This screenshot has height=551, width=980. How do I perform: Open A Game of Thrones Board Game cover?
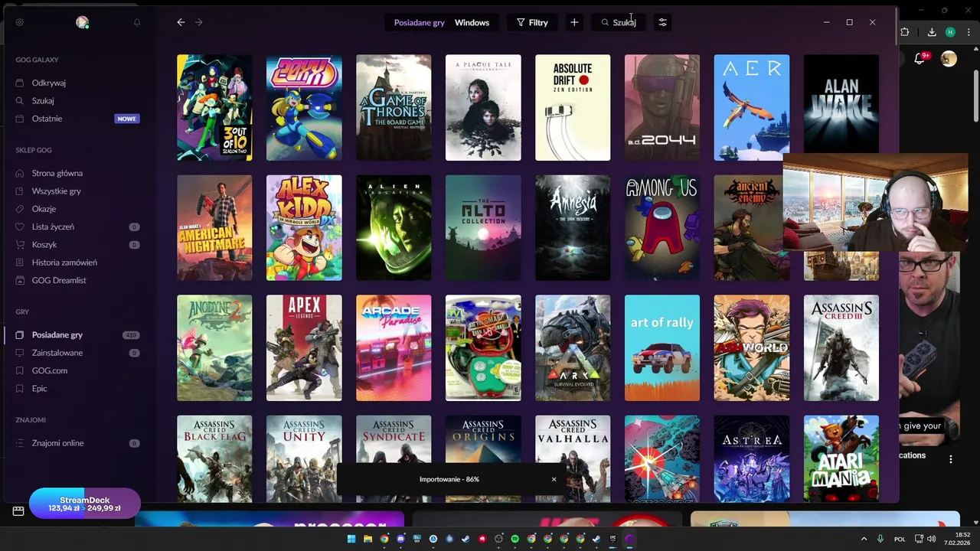394,108
